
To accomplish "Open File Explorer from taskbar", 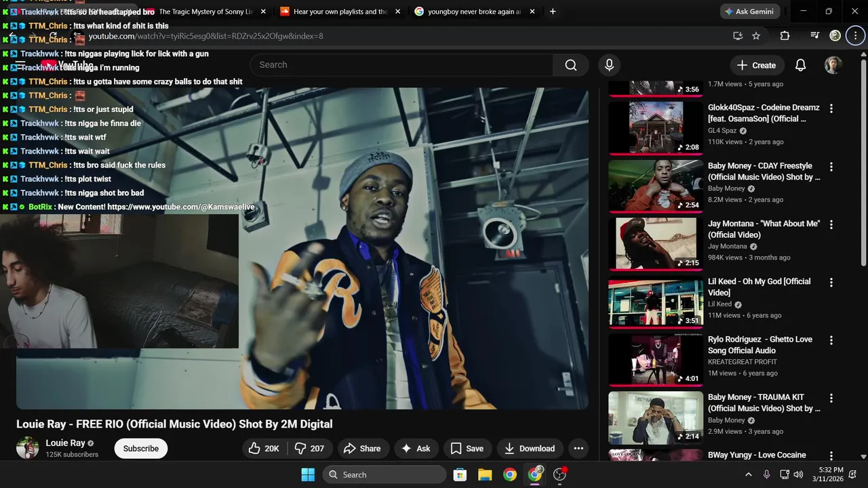I will [x=485, y=474].
